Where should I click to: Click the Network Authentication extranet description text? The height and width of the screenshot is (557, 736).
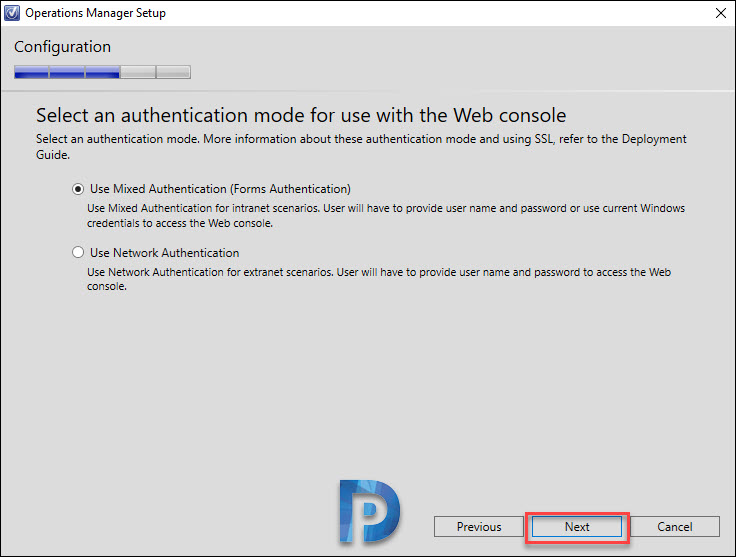[379, 279]
